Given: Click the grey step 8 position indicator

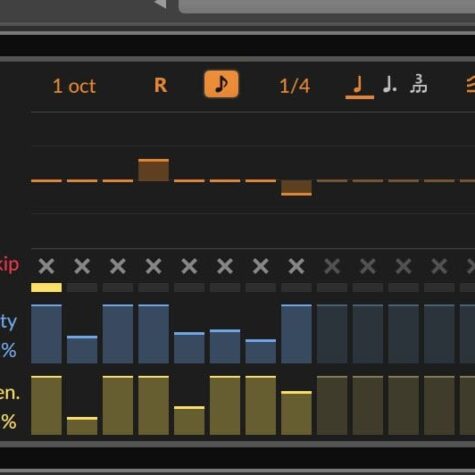Looking at the screenshot, I should click(296, 287).
